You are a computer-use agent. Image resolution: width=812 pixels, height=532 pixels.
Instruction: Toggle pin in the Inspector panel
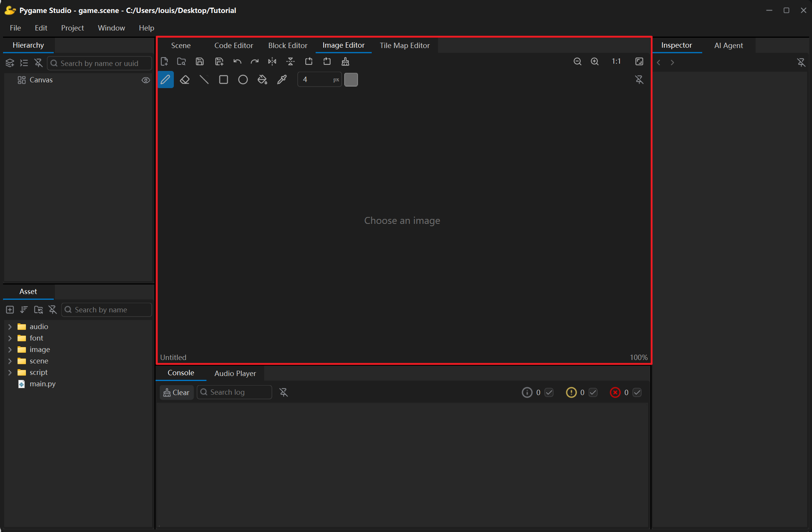tap(801, 62)
